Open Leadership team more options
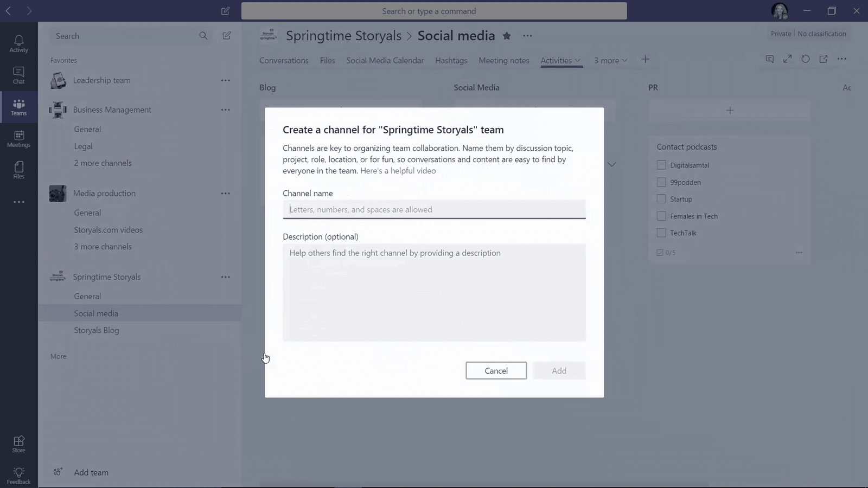 pyautogui.click(x=226, y=80)
